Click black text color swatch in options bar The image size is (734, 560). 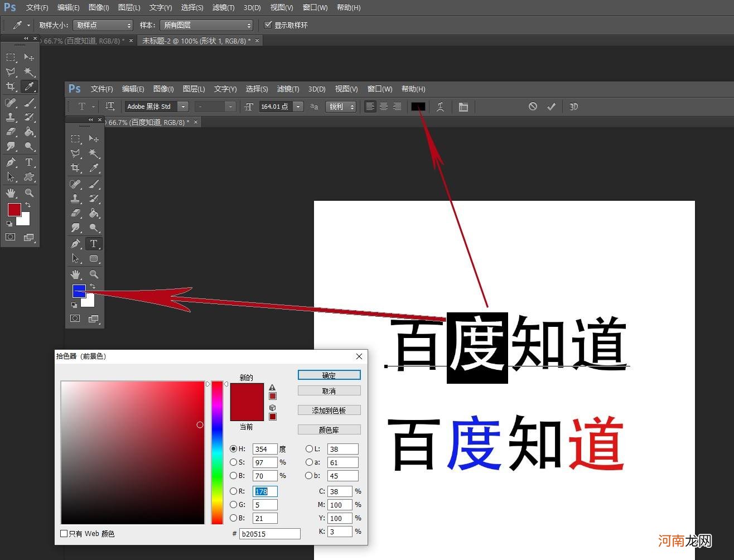(x=418, y=107)
